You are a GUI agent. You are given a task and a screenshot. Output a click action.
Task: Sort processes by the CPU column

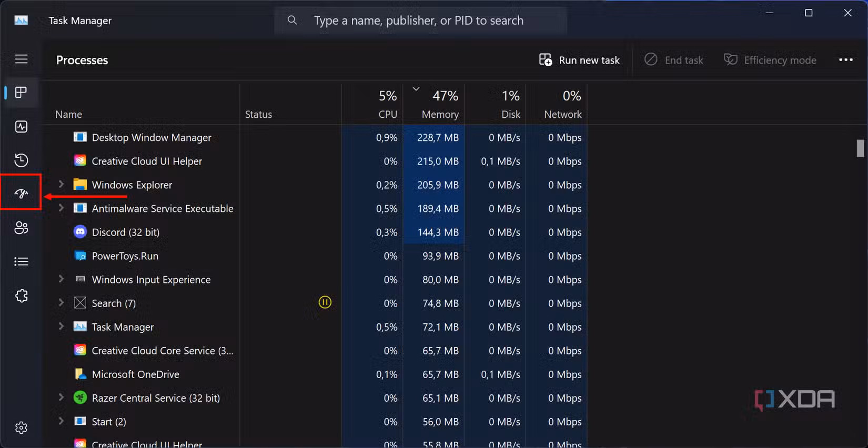[x=387, y=114]
